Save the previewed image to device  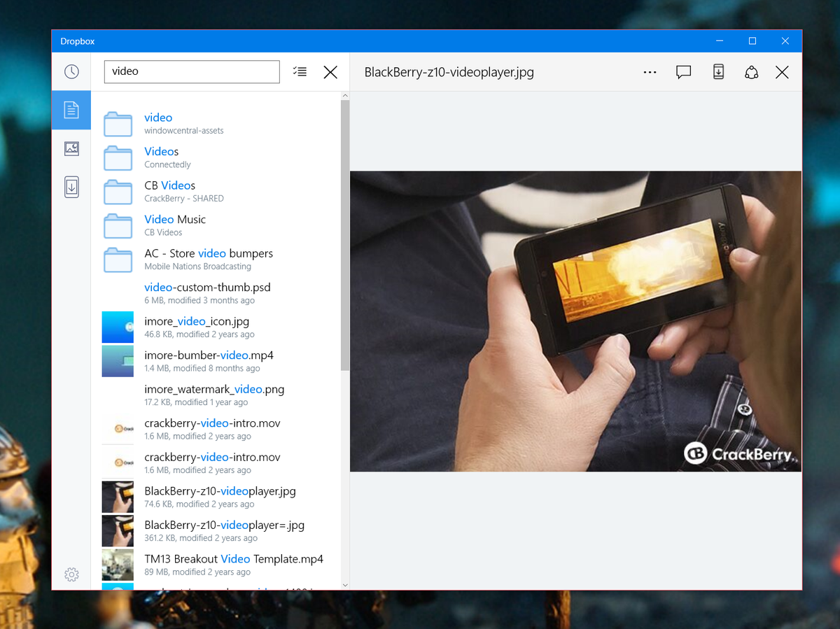click(x=717, y=72)
